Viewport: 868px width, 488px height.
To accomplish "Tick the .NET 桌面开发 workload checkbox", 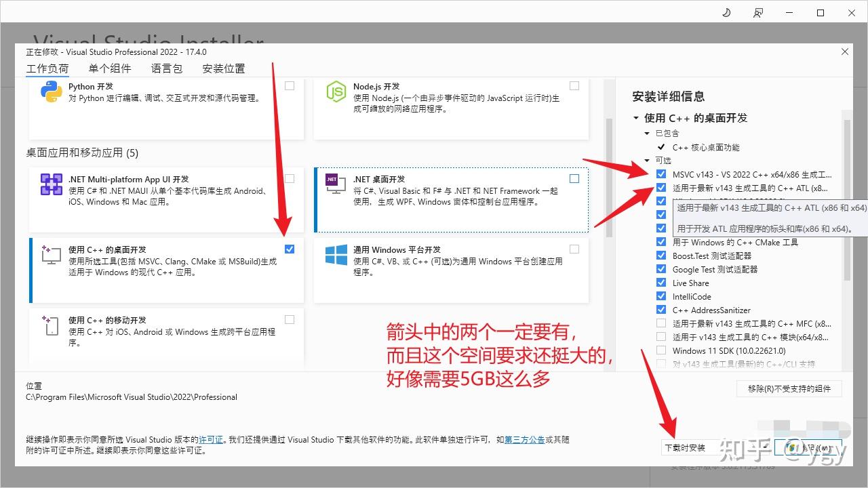I will click(574, 179).
